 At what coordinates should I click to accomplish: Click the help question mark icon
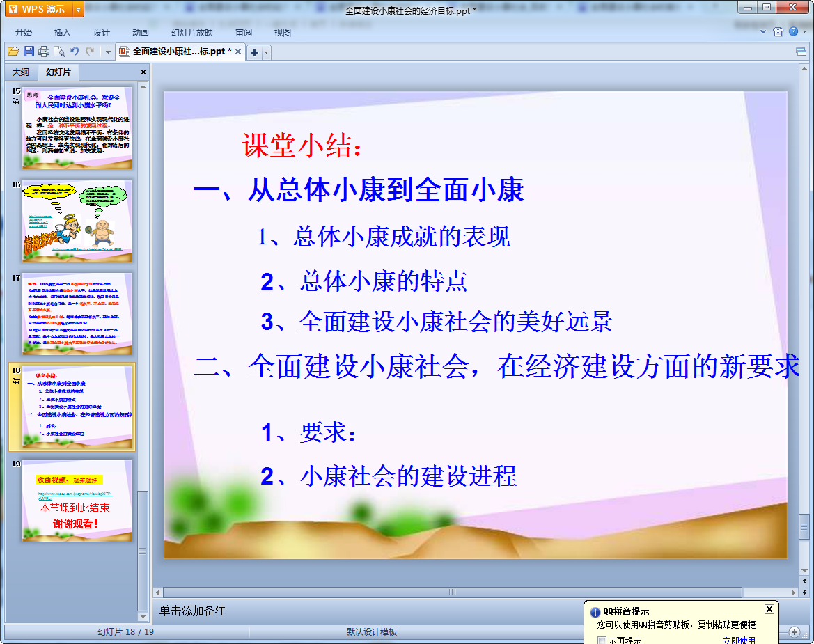point(793,31)
